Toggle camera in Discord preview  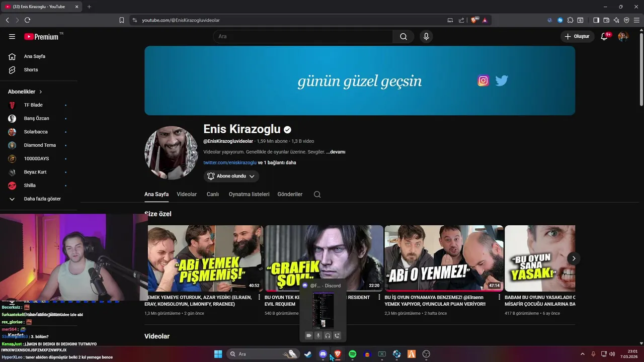(309, 335)
